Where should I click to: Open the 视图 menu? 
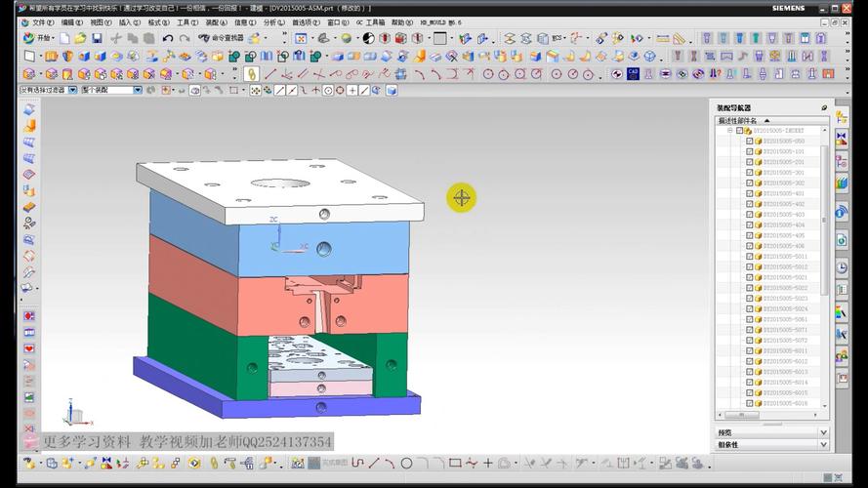(101, 22)
